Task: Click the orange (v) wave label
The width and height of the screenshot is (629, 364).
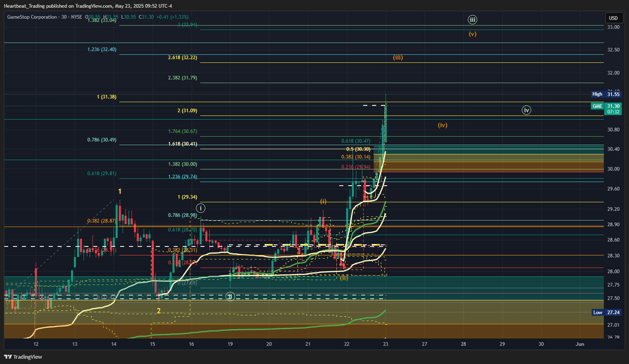Action: click(x=473, y=34)
